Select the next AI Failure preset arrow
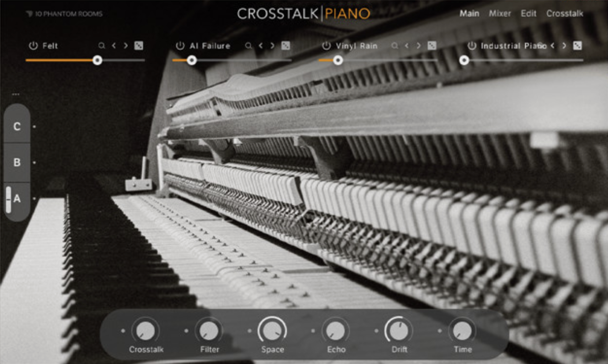This screenshot has height=364, width=608. point(271,45)
